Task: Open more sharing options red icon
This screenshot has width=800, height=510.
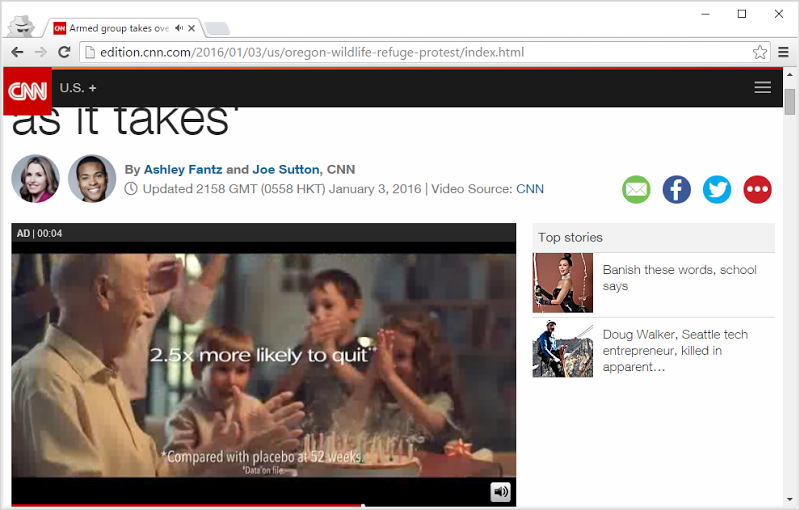Action: 758,189
